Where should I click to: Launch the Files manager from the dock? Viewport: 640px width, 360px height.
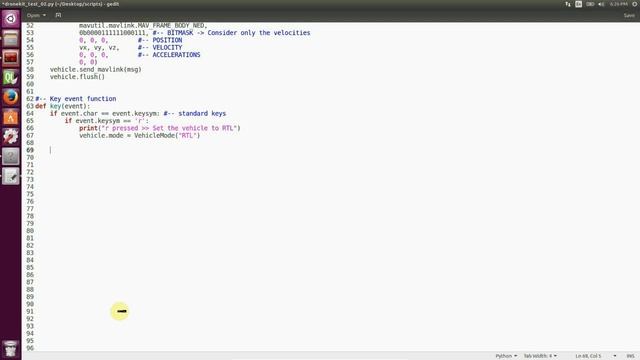point(11,38)
